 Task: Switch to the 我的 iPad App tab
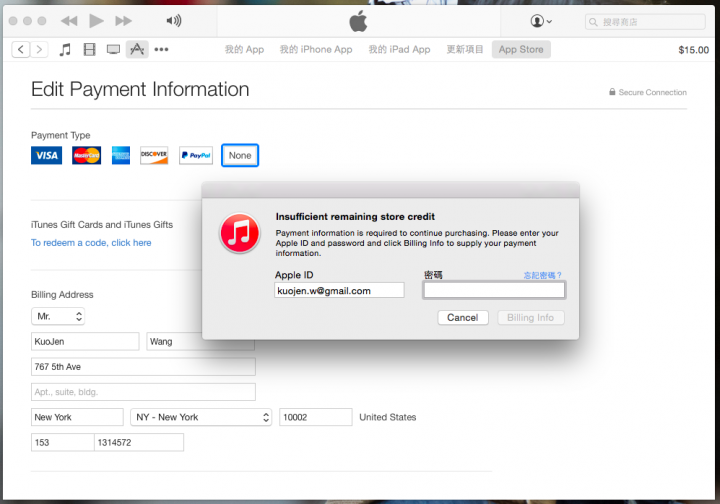tap(399, 49)
